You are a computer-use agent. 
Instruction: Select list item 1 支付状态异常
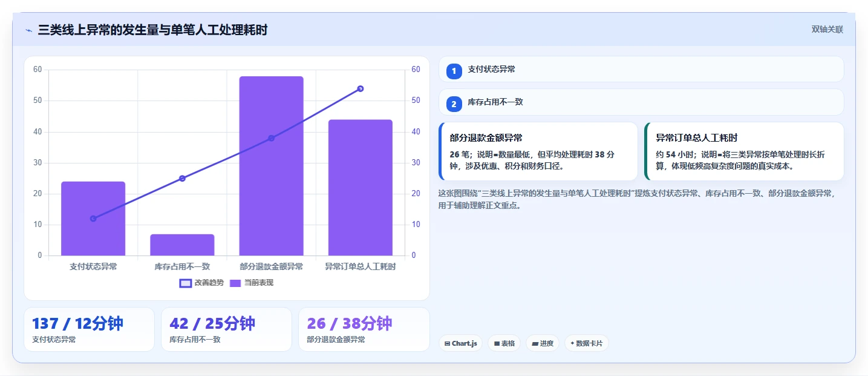click(641, 69)
